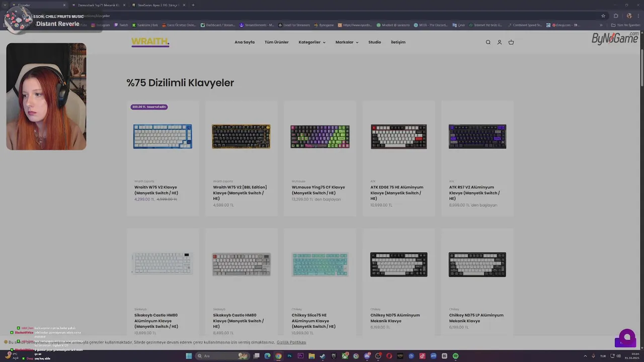Open Wraith W75 V2 BBL Edition link
Screen dimensions: 644x362
[240, 193]
